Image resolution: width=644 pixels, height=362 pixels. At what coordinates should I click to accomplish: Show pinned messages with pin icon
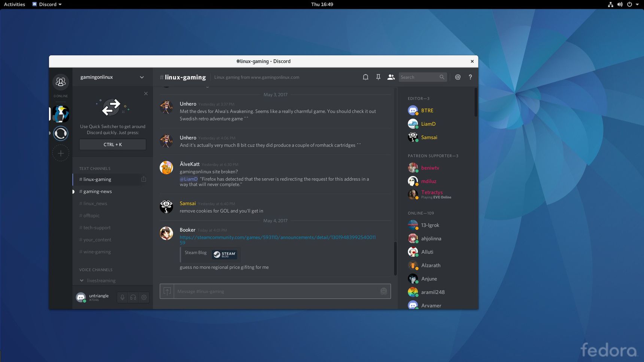(x=378, y=77)
